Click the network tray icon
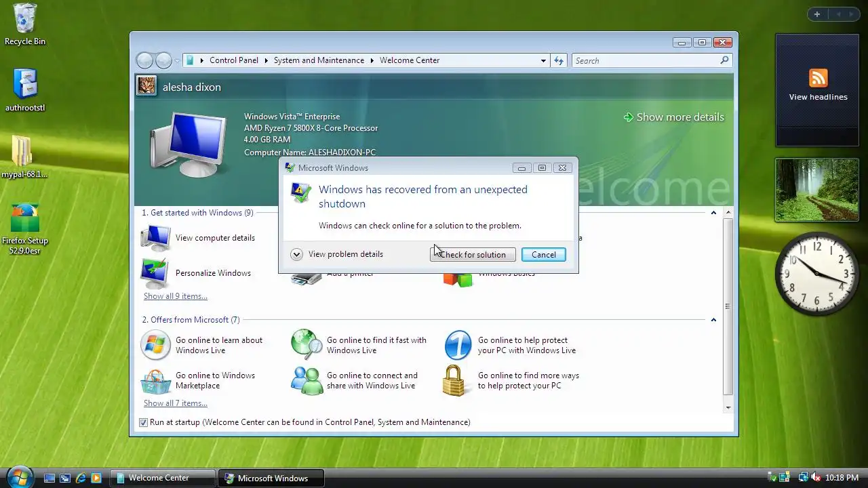868x488 pixels. click(x=803, y=478)
